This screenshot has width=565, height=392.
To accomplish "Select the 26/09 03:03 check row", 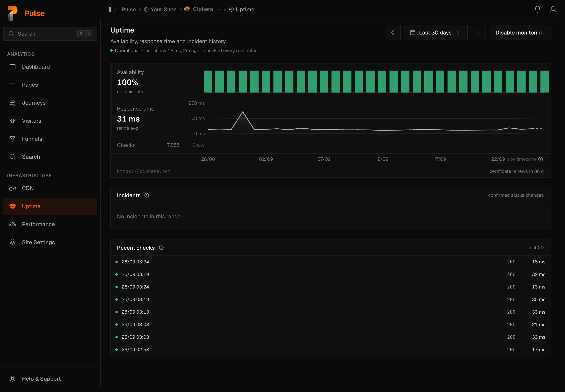I will click(x=330, y=337).
